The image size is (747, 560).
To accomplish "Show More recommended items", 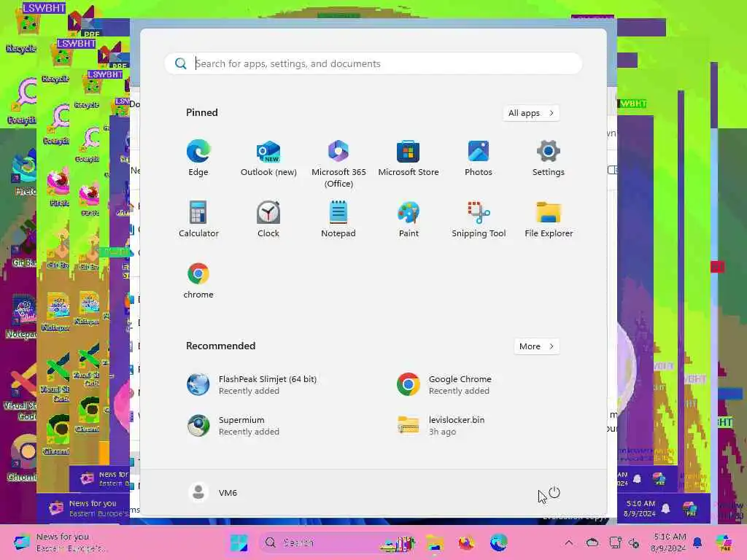I will 536,346.
